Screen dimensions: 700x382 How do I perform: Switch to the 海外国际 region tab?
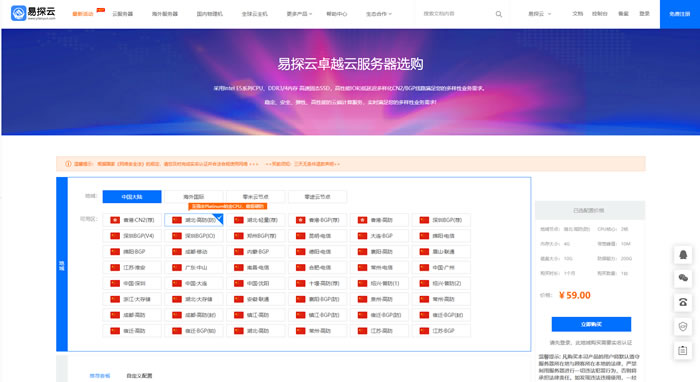[x=194, y=197]
